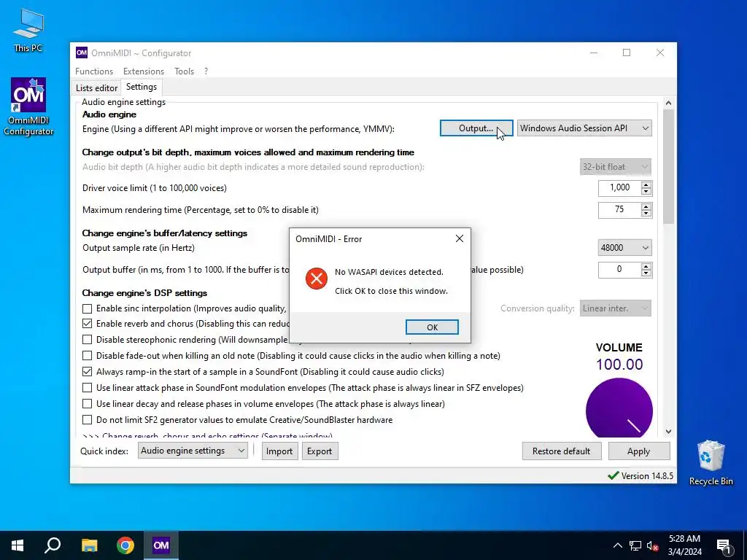Click 'Version 14.8.5' status text
The height and width of the screenshot is (560, 747).
coord(647,475)
